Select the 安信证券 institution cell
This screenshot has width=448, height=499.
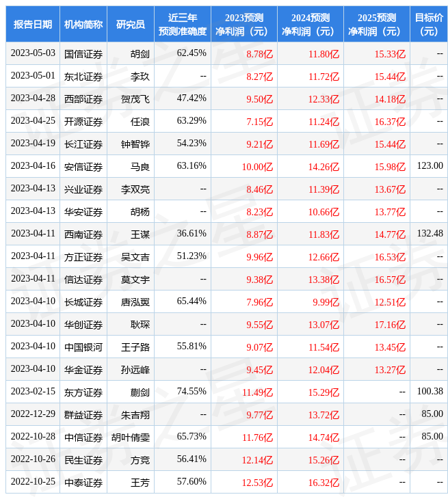coord(83,167)
